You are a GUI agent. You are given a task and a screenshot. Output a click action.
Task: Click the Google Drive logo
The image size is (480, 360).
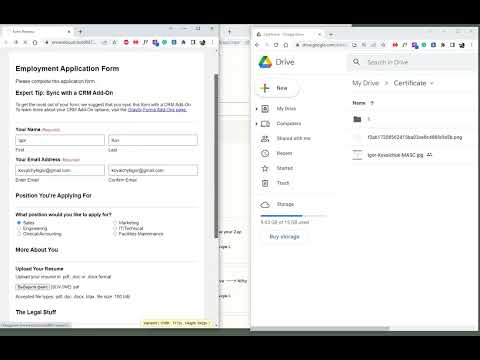(x=265, y=62)
